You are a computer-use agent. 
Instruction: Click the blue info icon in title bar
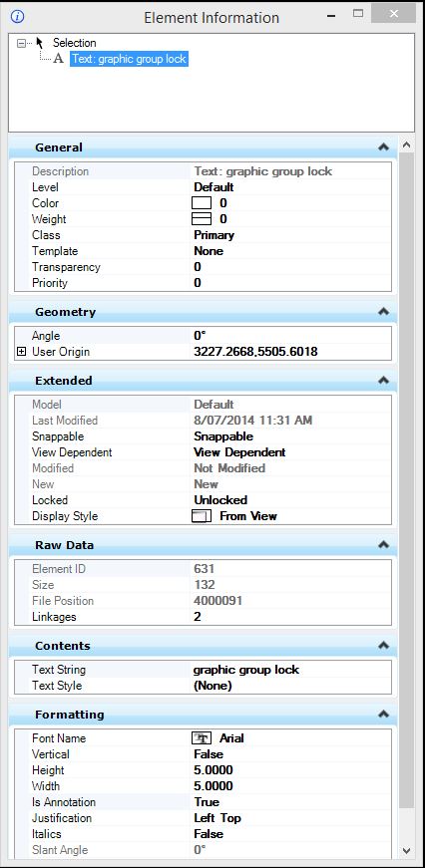pyautogui.click(x=17, y=17)
